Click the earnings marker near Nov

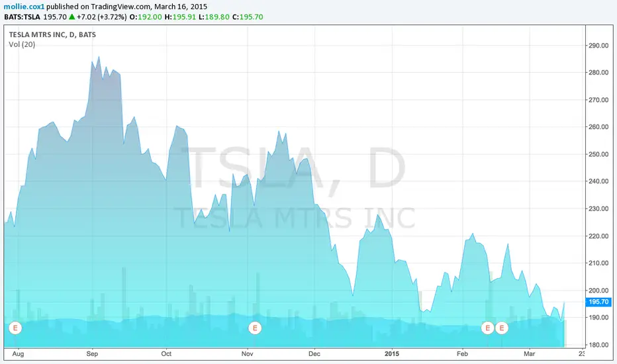click(x=255, y=328)
